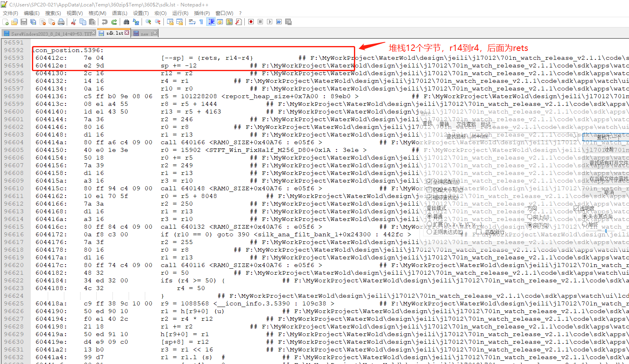Click the Save All toolbar icon

(x=33, y=22)
